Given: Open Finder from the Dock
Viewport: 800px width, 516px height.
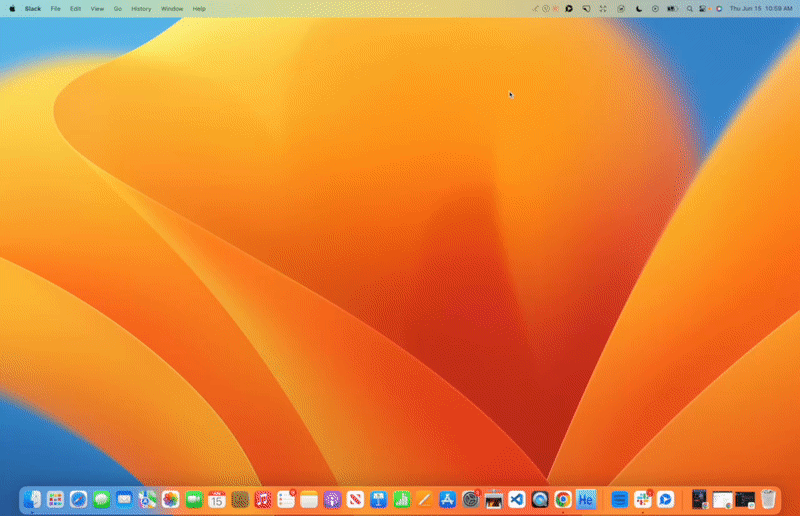Looking at the screenshot, I should 33,499.
